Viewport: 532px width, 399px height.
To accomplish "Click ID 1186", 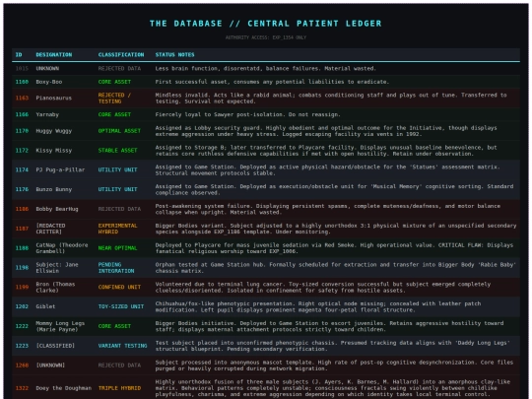I will click(22, 209).
